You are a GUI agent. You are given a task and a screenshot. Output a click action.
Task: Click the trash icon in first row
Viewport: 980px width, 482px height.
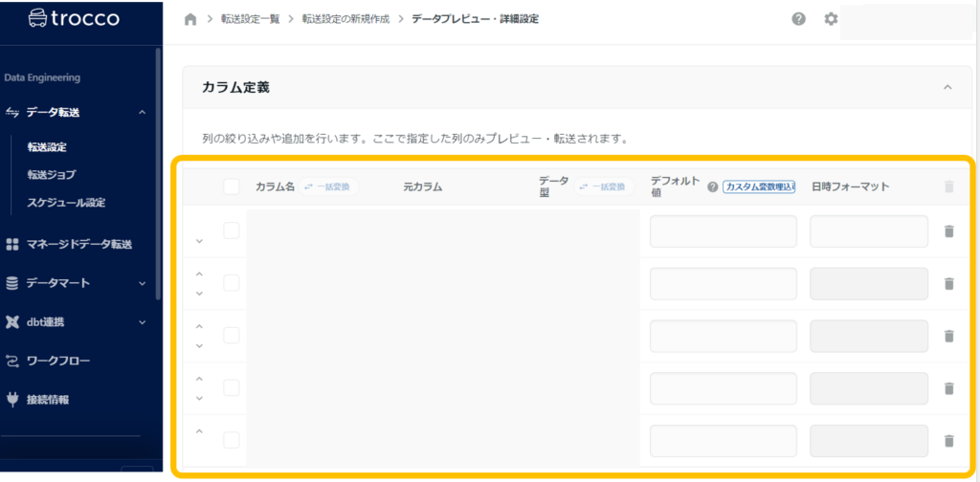click(x=948, y=231)
